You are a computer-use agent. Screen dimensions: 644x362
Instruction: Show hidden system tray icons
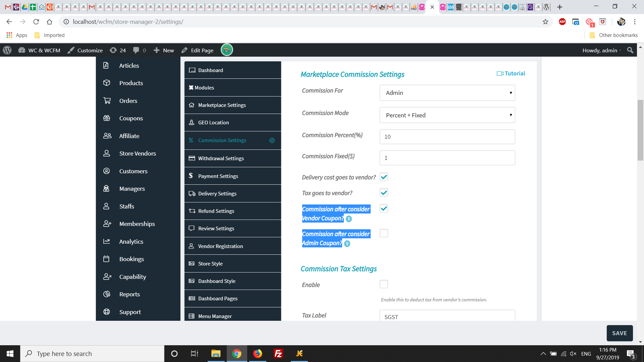pos(543,354)
